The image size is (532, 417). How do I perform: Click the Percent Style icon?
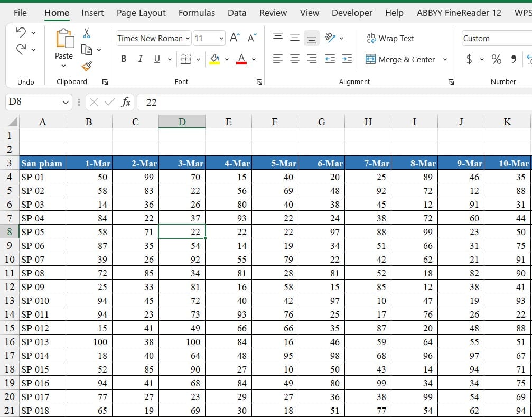tap(497, 59)
